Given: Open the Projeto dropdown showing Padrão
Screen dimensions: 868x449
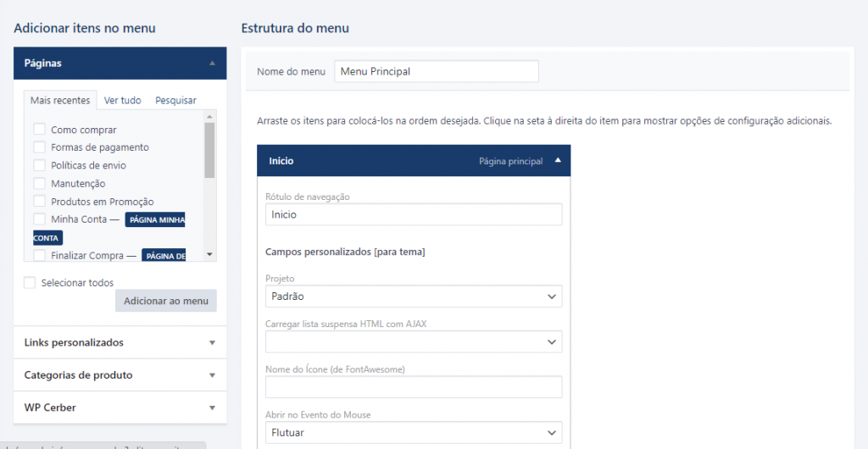Looking at the screenshot, I should 414,297.
